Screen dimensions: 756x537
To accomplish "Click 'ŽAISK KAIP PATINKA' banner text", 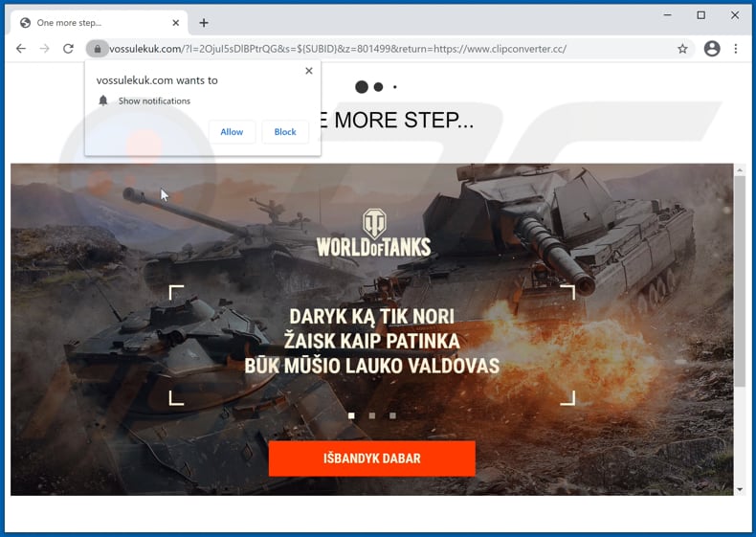I will (371, 341).
